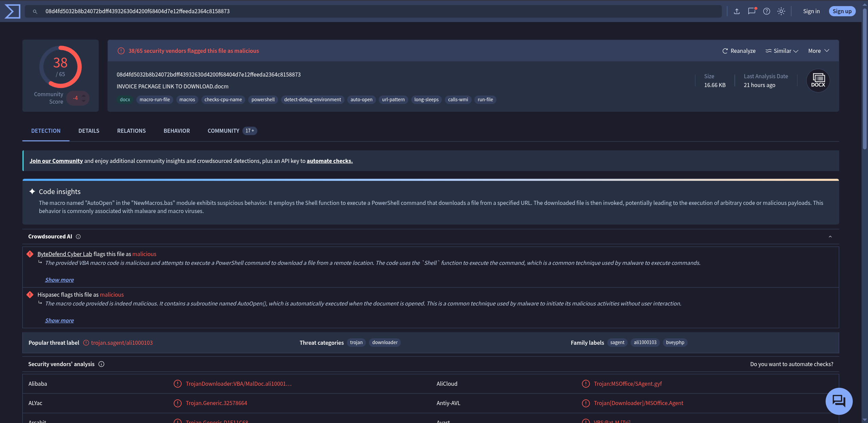
Task: Click the sagent family label chip
Action: click(617, 342)
